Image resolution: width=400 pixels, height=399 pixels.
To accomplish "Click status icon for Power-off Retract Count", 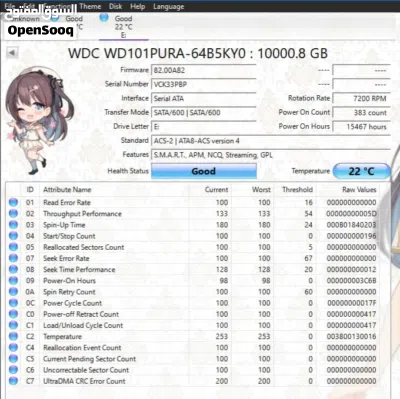I will [13, 314].
